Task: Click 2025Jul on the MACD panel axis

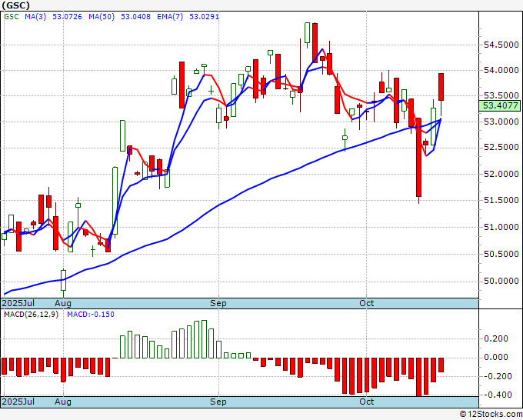Action: tap(18, 402)
